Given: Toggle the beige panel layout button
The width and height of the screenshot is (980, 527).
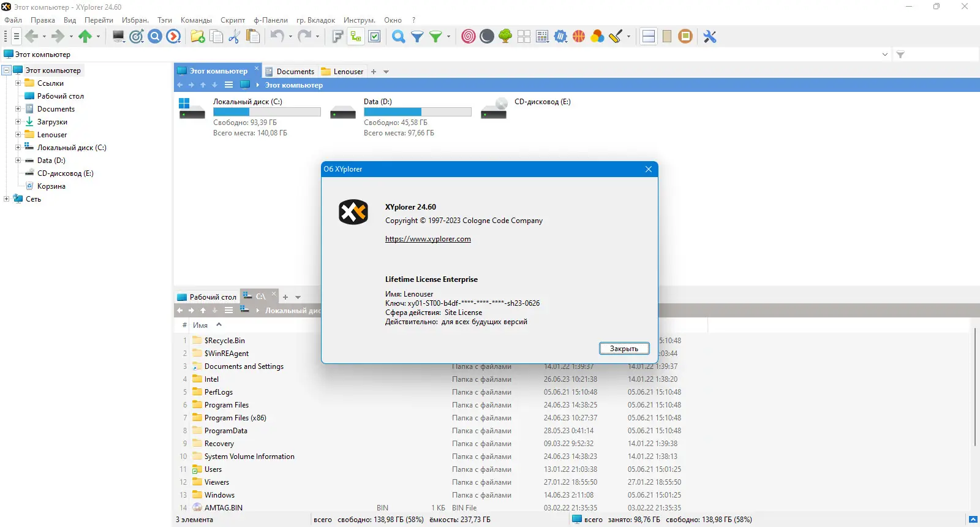Looking at the screenshot, I should (x=667, y=37).
